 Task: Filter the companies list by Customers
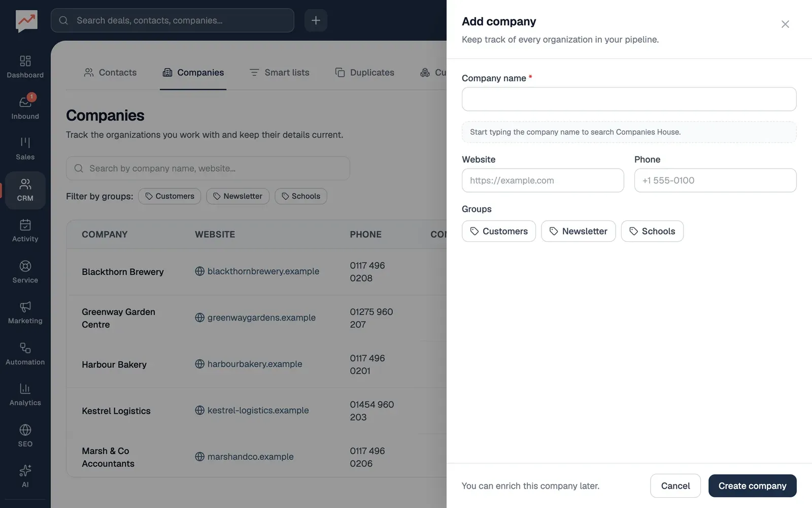click(170, 196)
